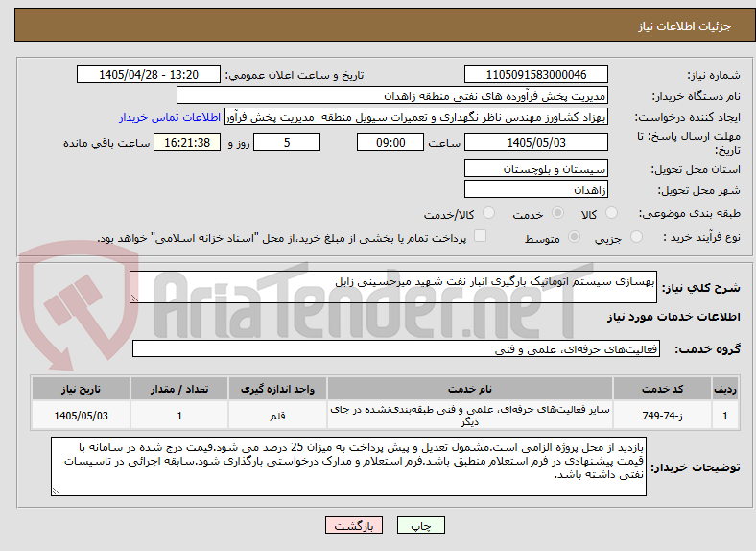Screen dimensions: 756x551
Task: Click the طبقه بندی موضوعی label
Action: pos(690,213)
